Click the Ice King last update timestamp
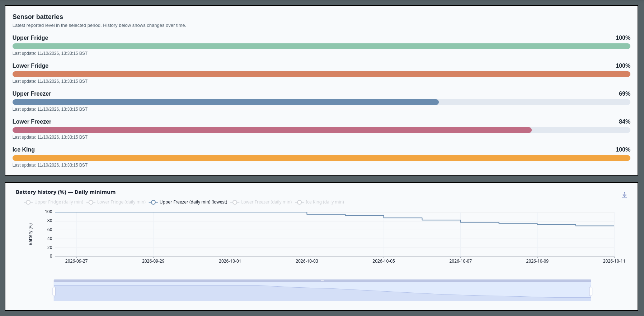The width and height of the screenshot is (644, 316). 50,165
